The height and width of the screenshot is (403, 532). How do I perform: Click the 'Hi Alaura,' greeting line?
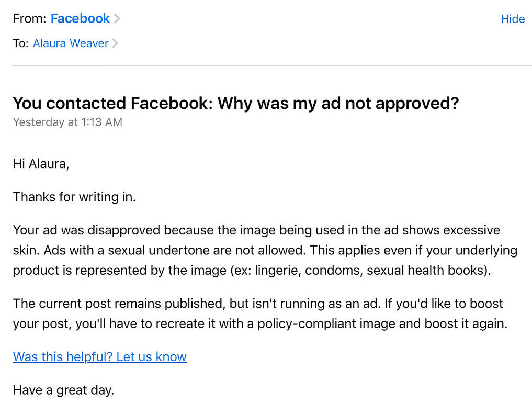41,164
